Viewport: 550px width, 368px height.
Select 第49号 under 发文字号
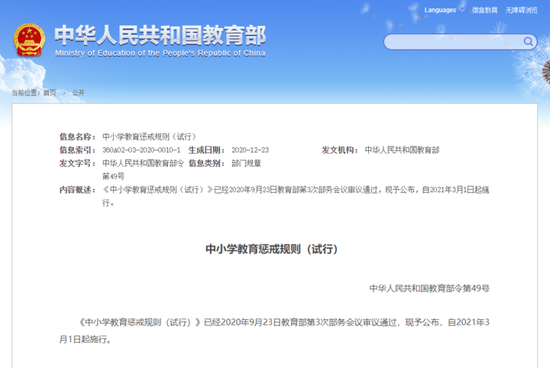[x=113, y=176]
